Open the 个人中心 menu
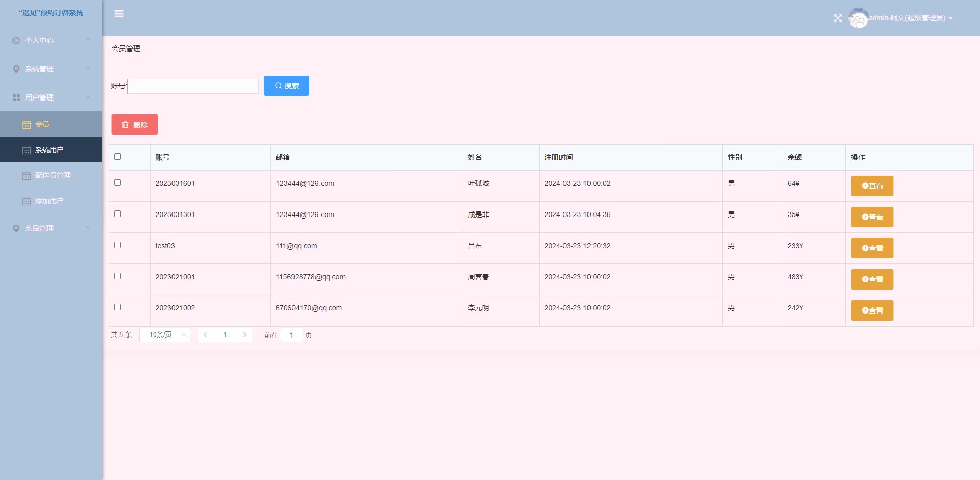This screenshot has height=480, width=980. coord(51,40)
